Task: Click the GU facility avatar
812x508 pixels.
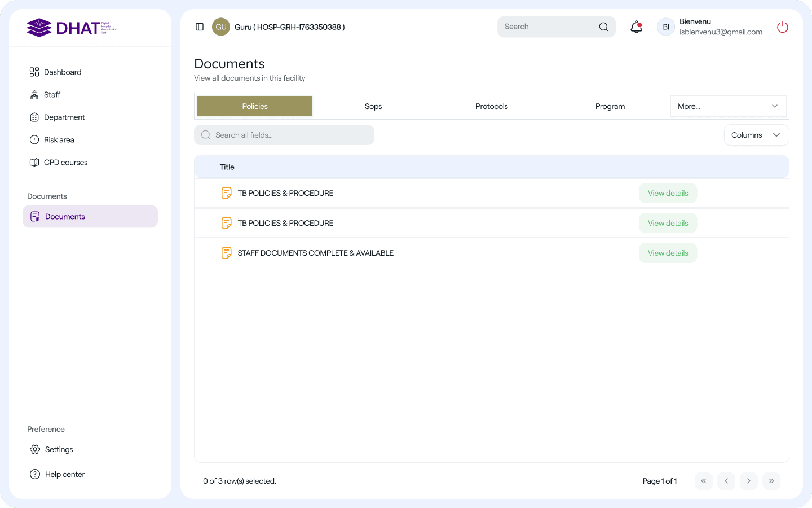Action: [221, 27]
